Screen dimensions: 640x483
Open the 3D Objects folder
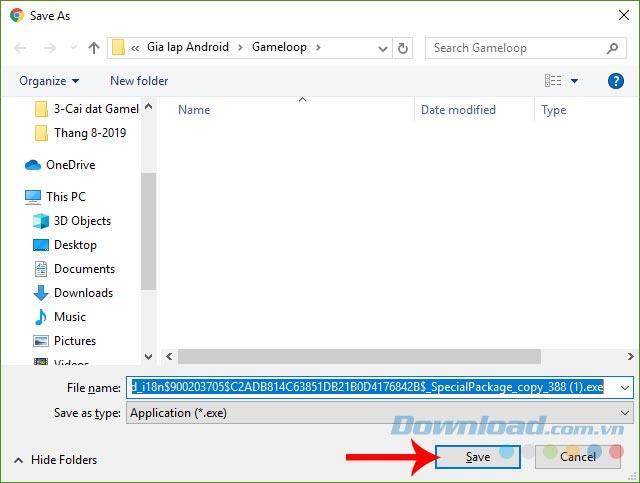(82, 221)
